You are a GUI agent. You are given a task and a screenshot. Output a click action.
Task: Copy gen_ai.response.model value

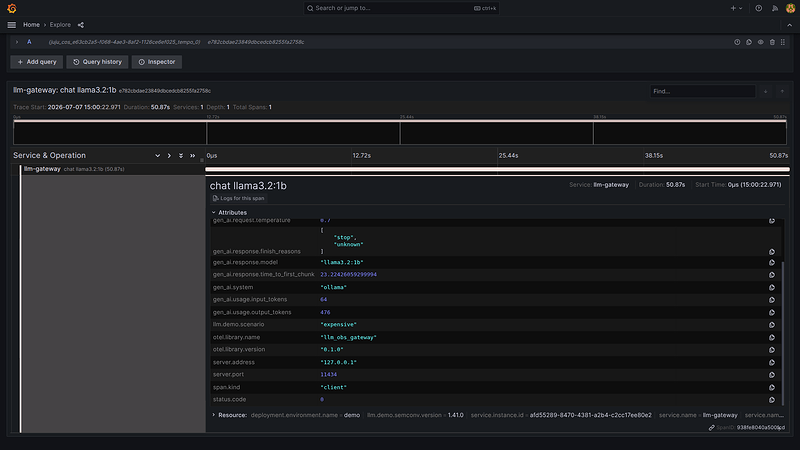(772, 262)
